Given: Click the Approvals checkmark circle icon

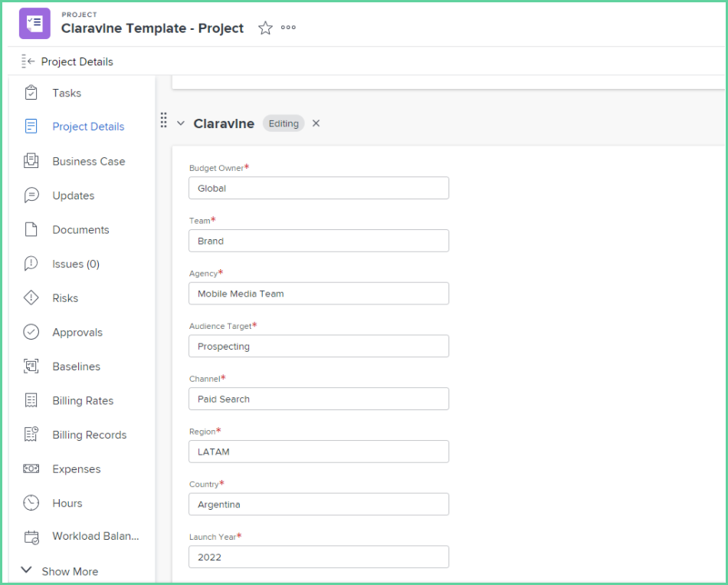Looking at the screenshot, I should pos(31,332).
